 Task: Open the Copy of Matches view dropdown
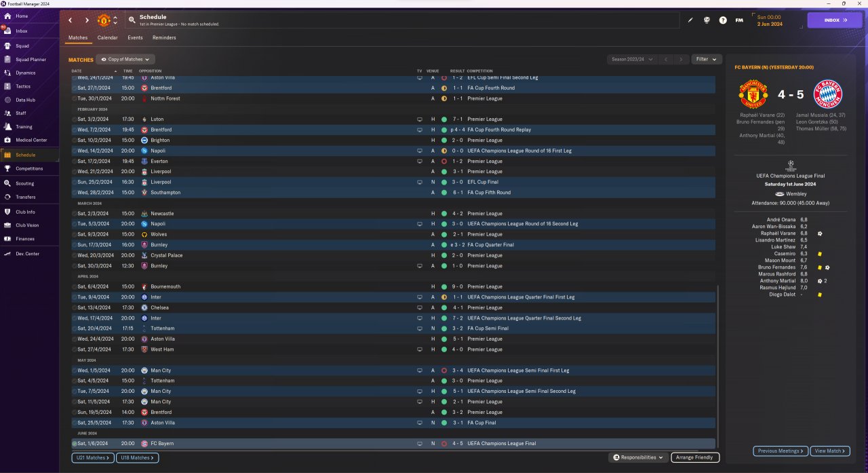[x=125, y=60]
